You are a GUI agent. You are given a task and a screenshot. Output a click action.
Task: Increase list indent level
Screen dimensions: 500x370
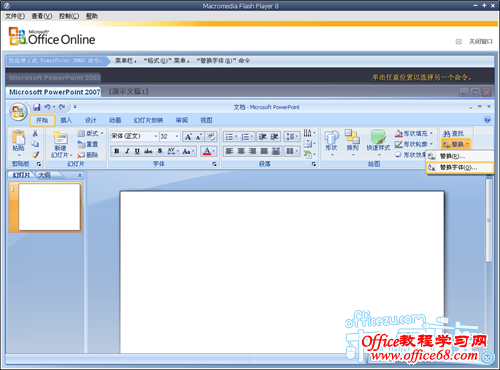point(274,137)
